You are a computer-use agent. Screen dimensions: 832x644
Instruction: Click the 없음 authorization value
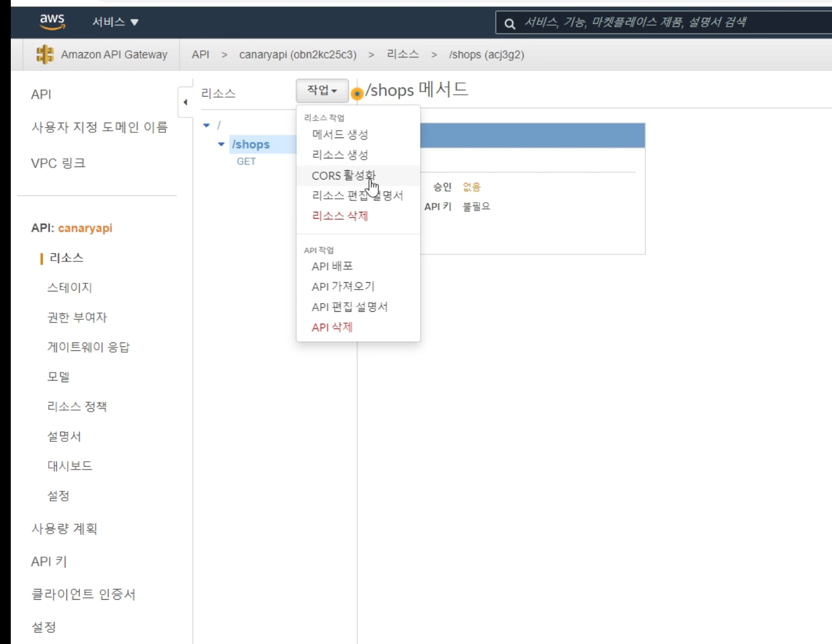click(x=472, y=187)
